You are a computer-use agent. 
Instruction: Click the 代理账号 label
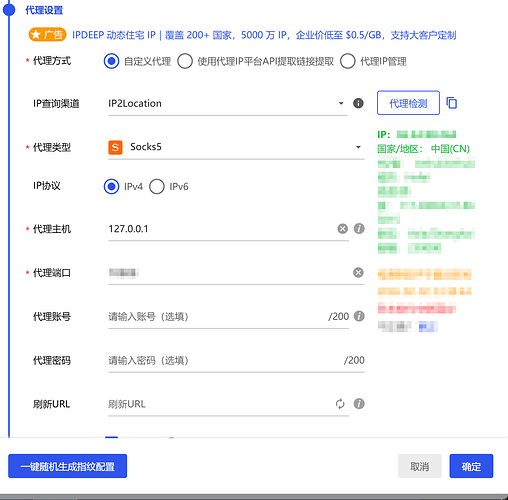52,317
